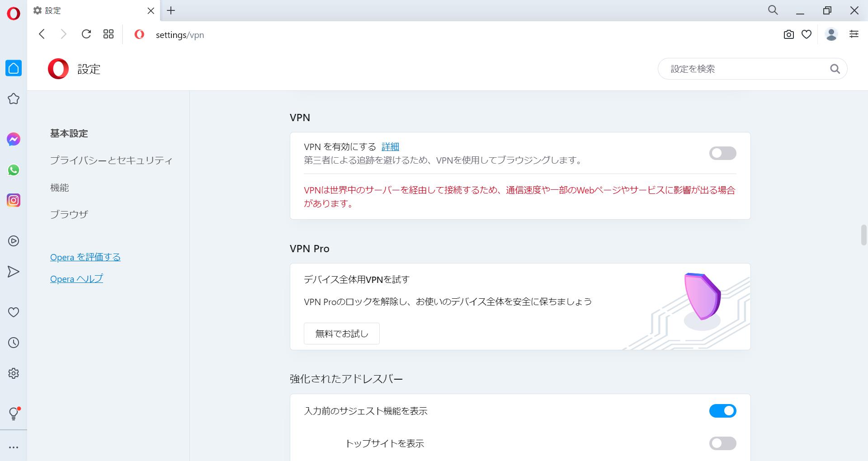Image resolution: width=868 pixels, height=461 pixels.
Task: Capture a snapshot with the camera icon
Action: 788,34
